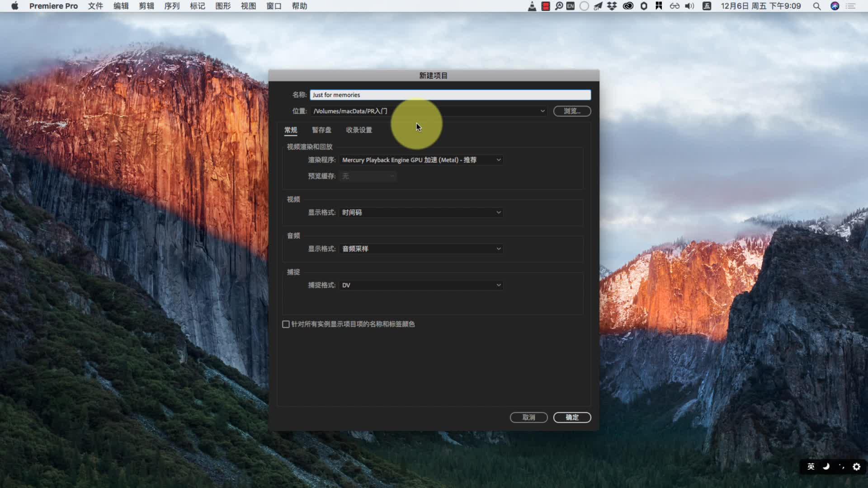Launch Siri from the menu bar

click(835, 6)
